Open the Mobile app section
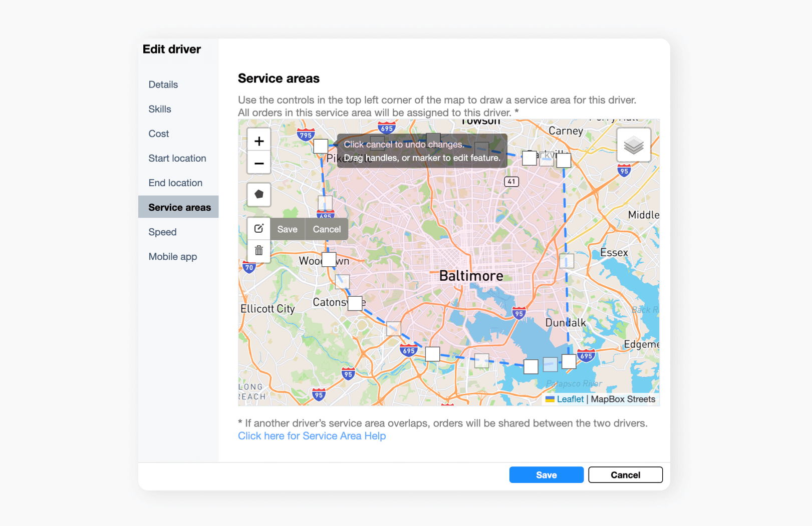The image size is (812, 526). click(x=173, y=256)
